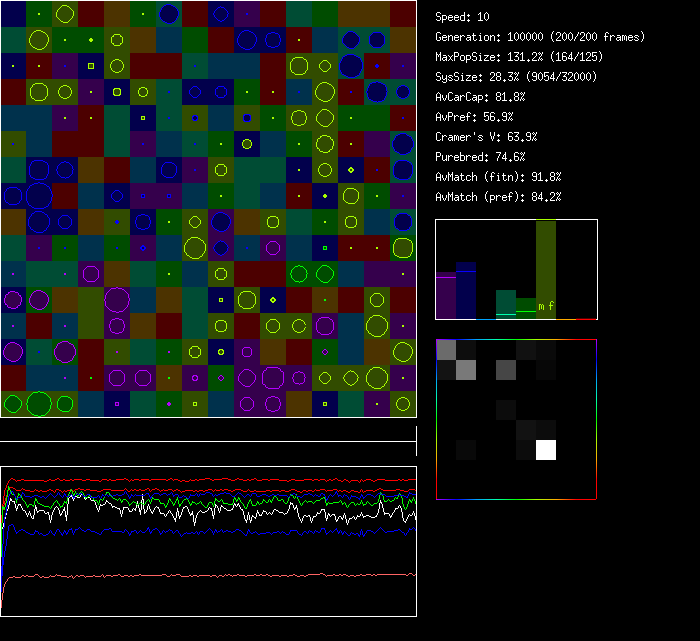Click large green circle in bottom-left grid corner
The height and width of the screenshot is (641, 700).
click(39, 404)
